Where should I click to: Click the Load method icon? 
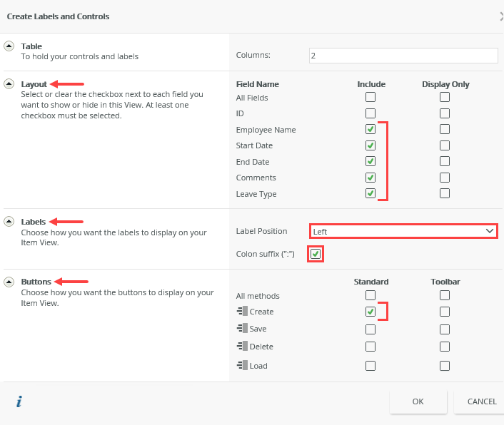point(242,365)
